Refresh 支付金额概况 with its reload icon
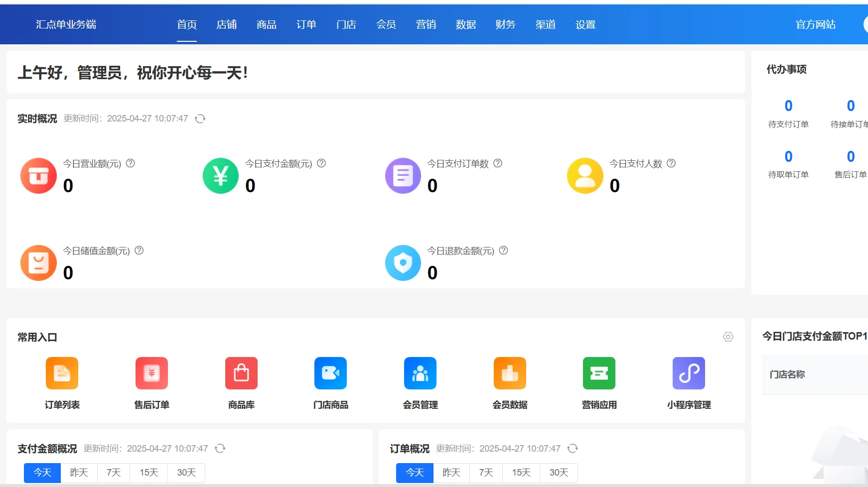The image size is (868, 487). 220,448
